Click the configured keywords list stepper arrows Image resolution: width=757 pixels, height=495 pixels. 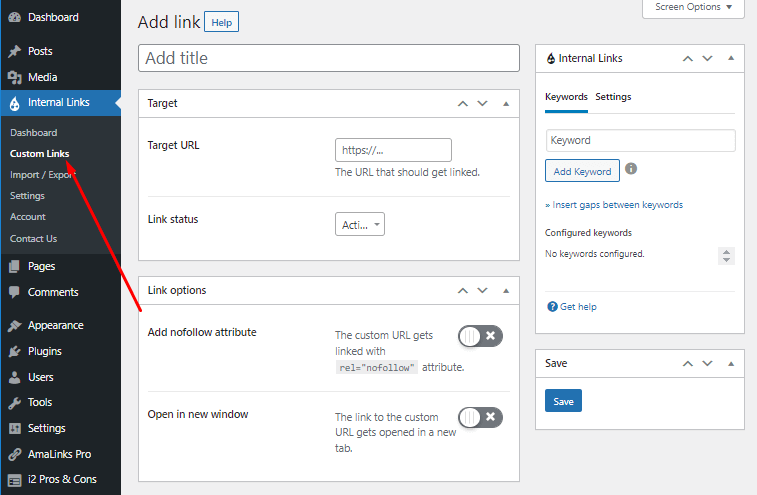726,255
